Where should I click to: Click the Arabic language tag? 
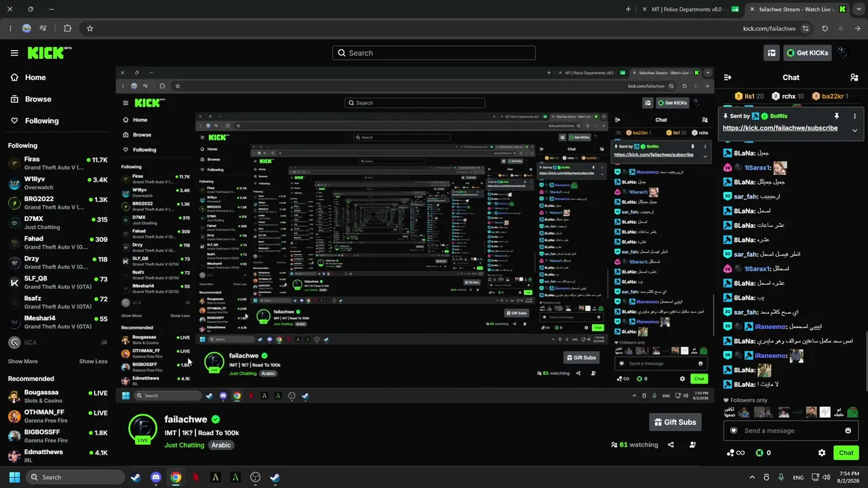221,445
